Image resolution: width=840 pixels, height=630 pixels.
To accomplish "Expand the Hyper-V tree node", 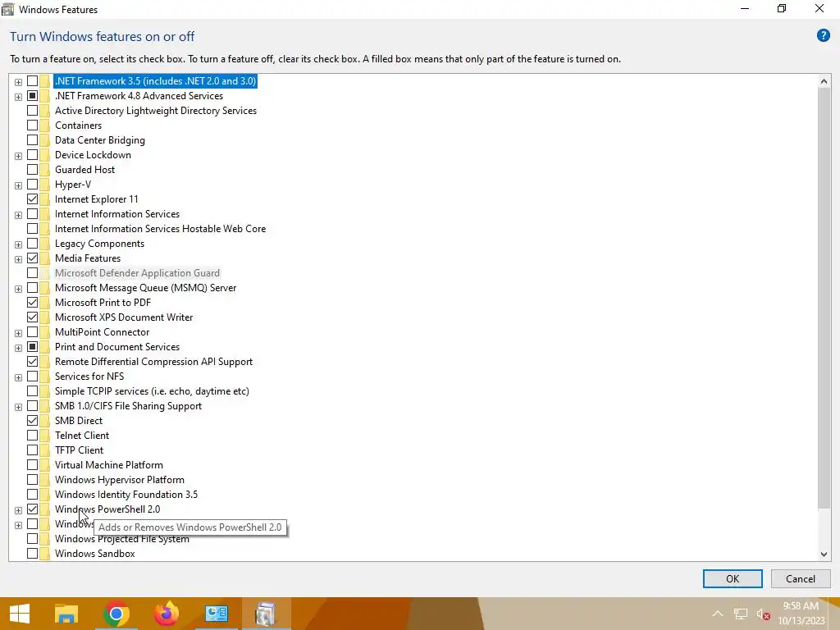I will pos(18,185).
